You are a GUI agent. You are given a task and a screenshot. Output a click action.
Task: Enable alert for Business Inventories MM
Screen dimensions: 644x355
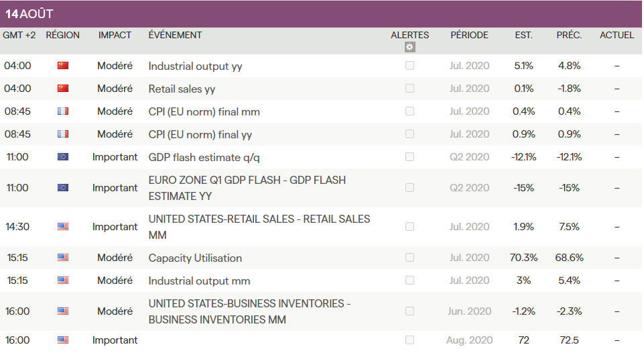tap(409, 311)
